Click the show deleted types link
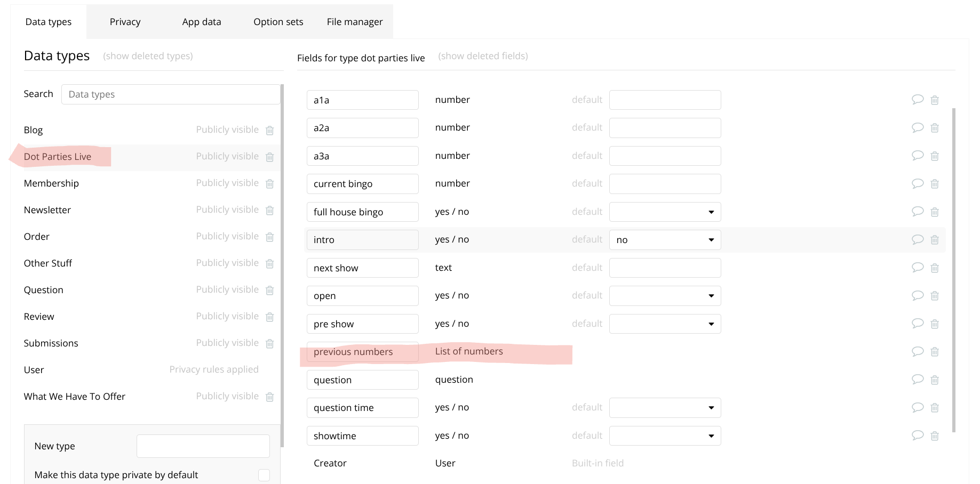The width and height of the screenshot is (980, 484). pos(148,56)
